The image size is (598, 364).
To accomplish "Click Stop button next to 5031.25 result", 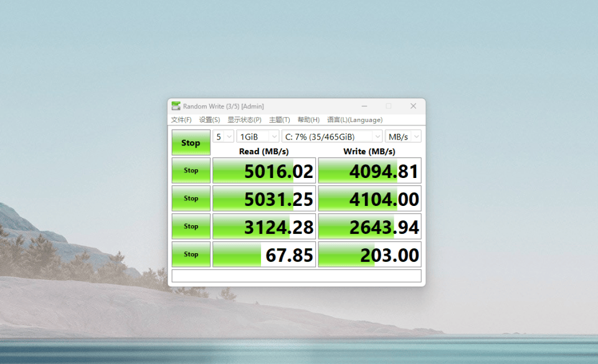I will (x=191, y=198).
